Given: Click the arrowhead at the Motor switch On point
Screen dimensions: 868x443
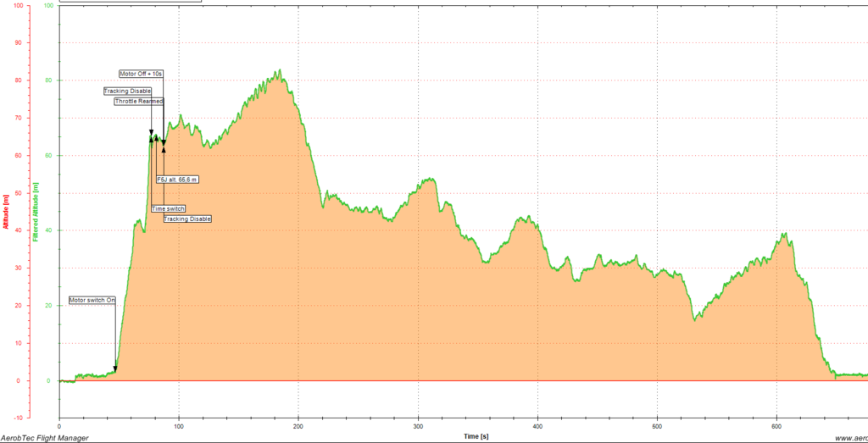Looking at the screenshot, I should point(115,368).
